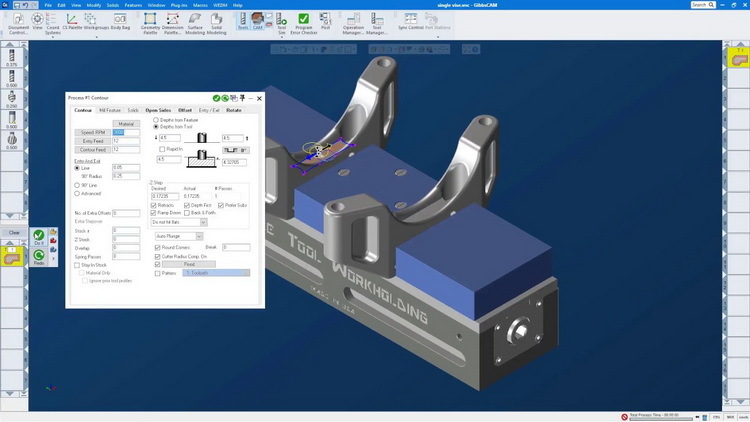Open the Solids menu
The image size is (750, 422).
point(113,5)
